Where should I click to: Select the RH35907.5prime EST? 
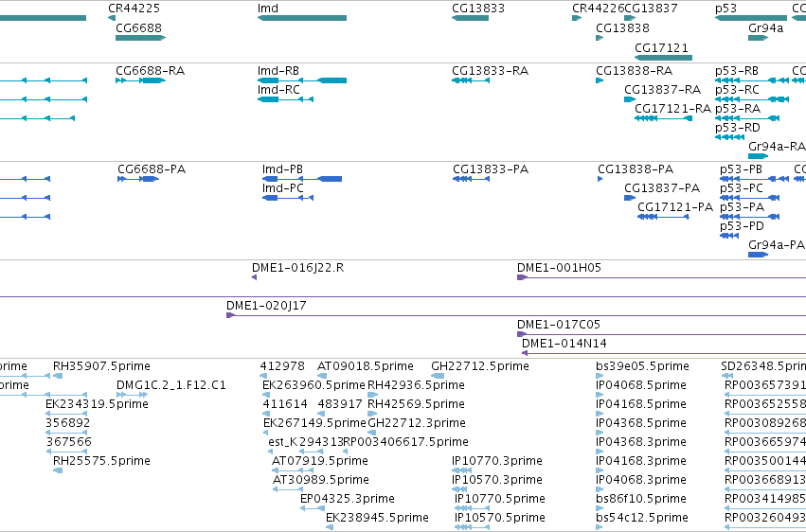tap(58, 376)
